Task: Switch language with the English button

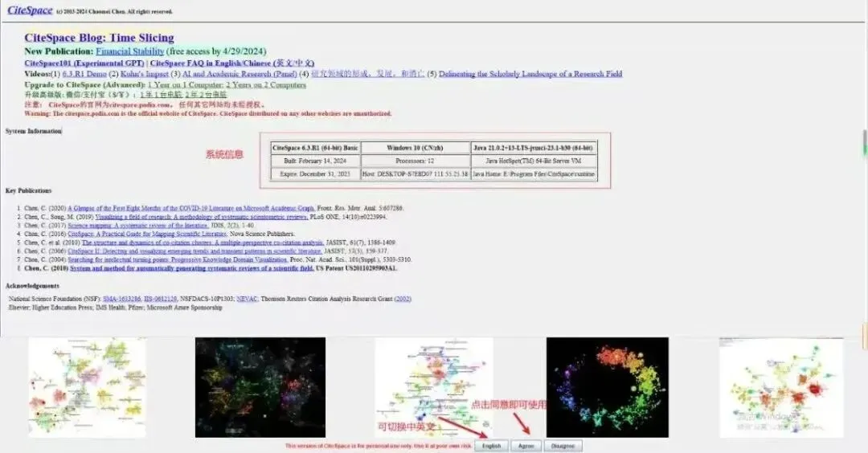Action: click(x=491, y=446)
